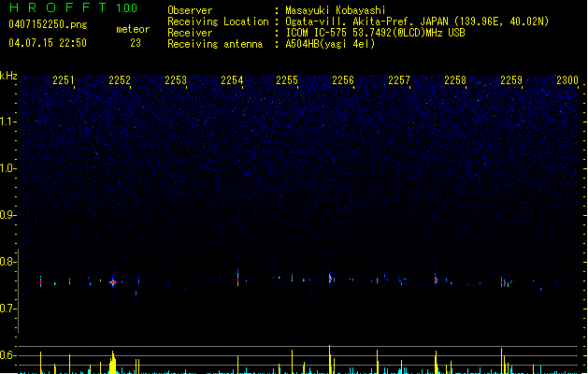Click the meteor count 23
This screenshot has width=588, height=374.
click(136, 43)
